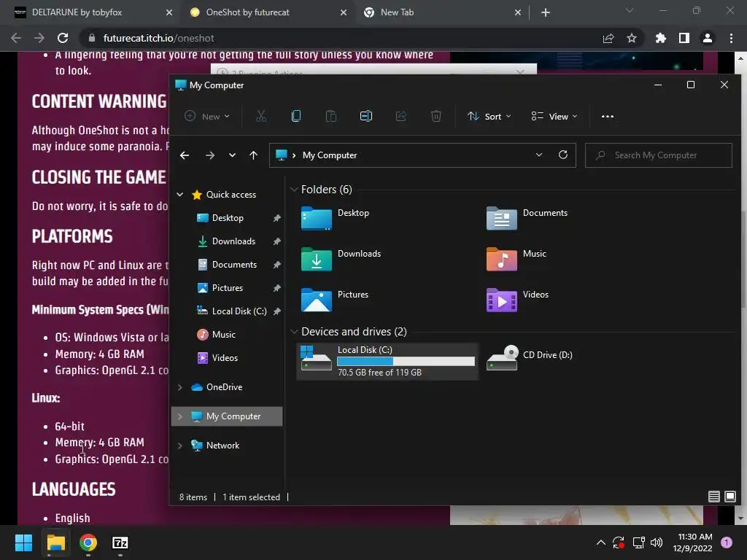Viewport: 747px width, 560px height.
Task: Click the Rename icon in Explorer toolbar
Action: 366,116
